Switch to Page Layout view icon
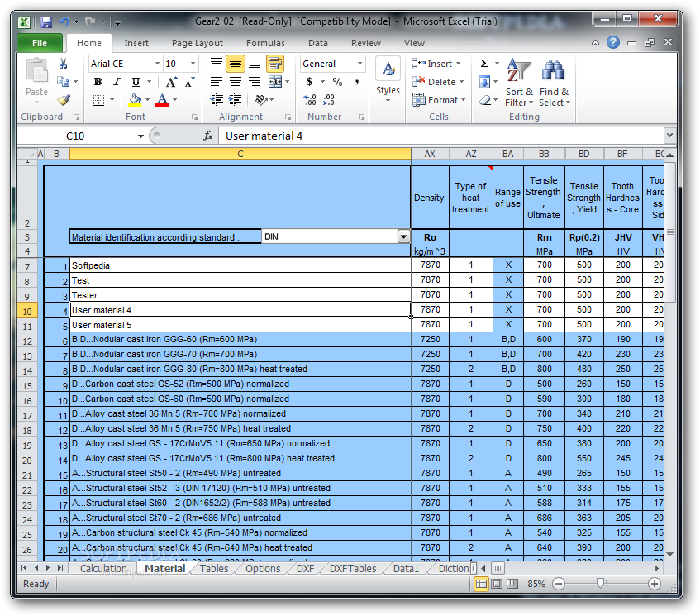Image resolution: width=700 pixels, height=616 pixels. 497,584
